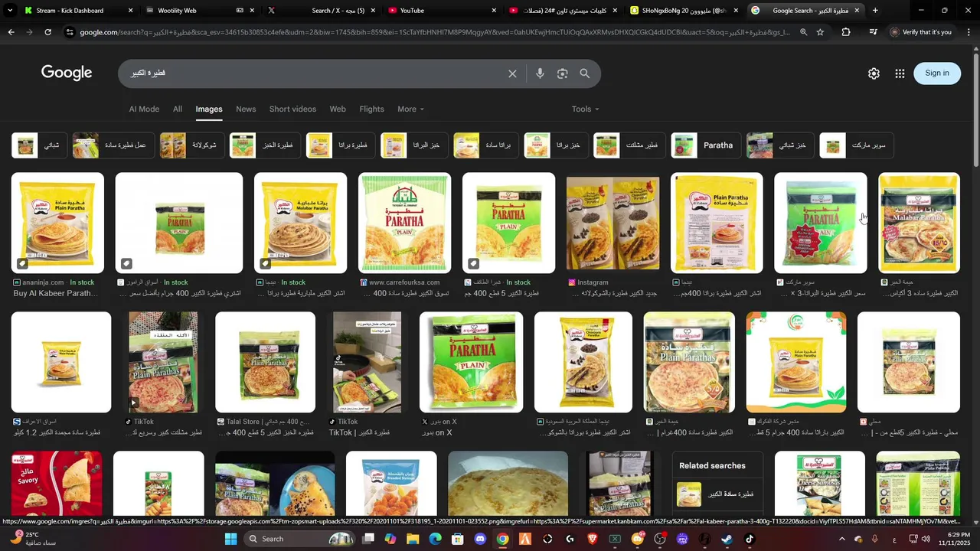
Task: Open the Google apps grid
Action: click(900, 73)
